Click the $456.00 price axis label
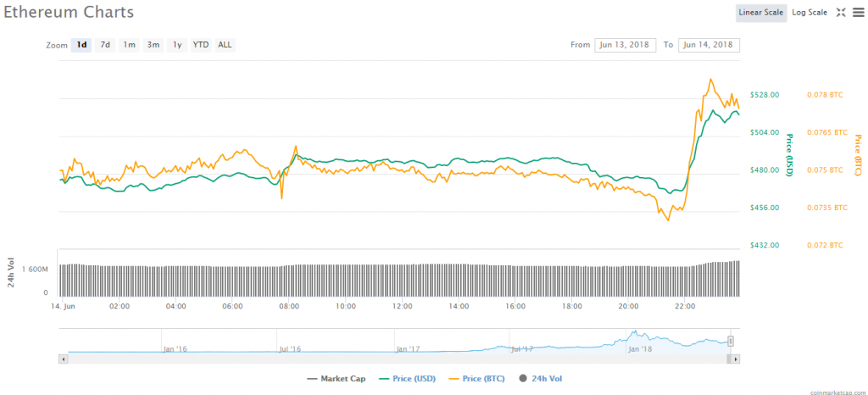 pyautogui.click(x=765, y=208)
